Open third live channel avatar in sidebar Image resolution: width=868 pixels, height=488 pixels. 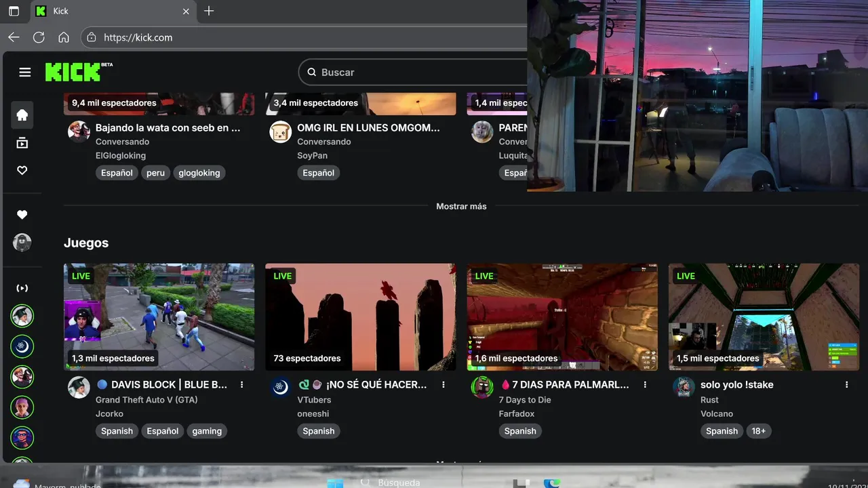[x=22, y=377]
